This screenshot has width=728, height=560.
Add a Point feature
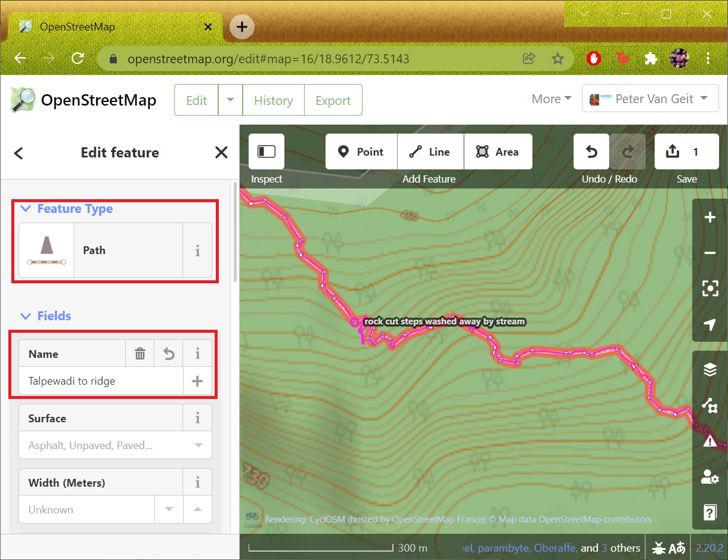361,151
